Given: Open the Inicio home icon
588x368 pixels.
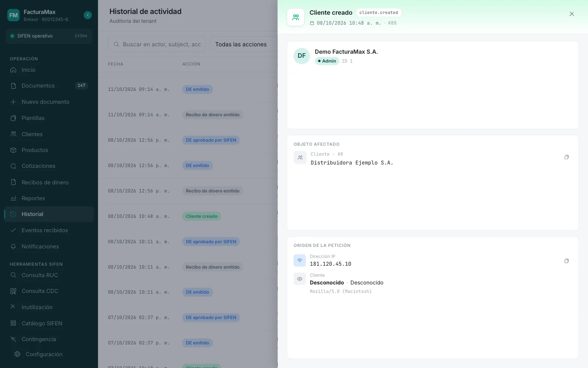Looking at the screenshot, I should pos(13,70).
